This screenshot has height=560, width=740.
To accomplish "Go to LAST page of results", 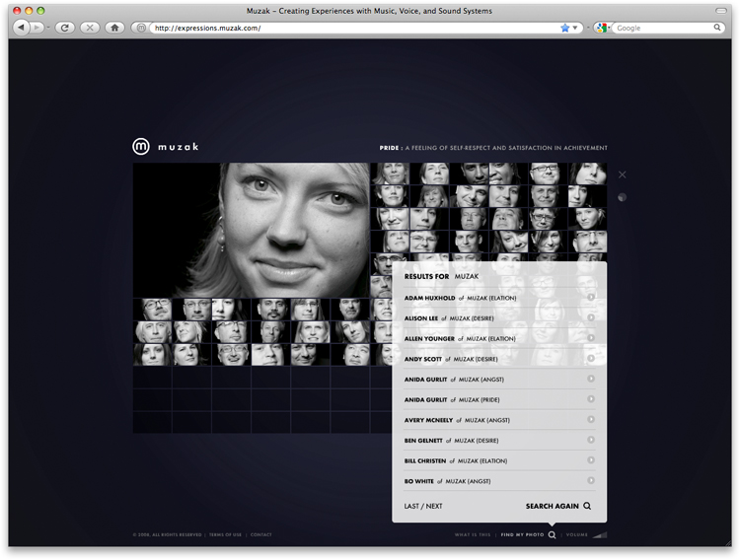I will tap(411, 506).
